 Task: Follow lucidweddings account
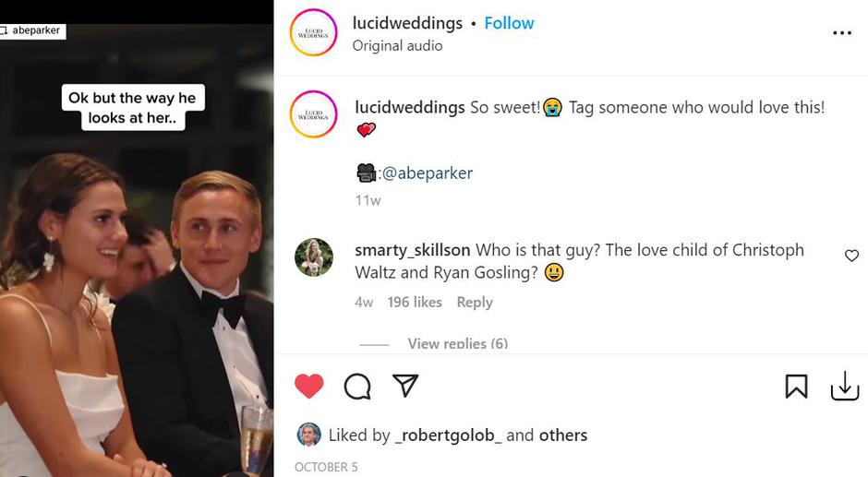click(509, 23)
